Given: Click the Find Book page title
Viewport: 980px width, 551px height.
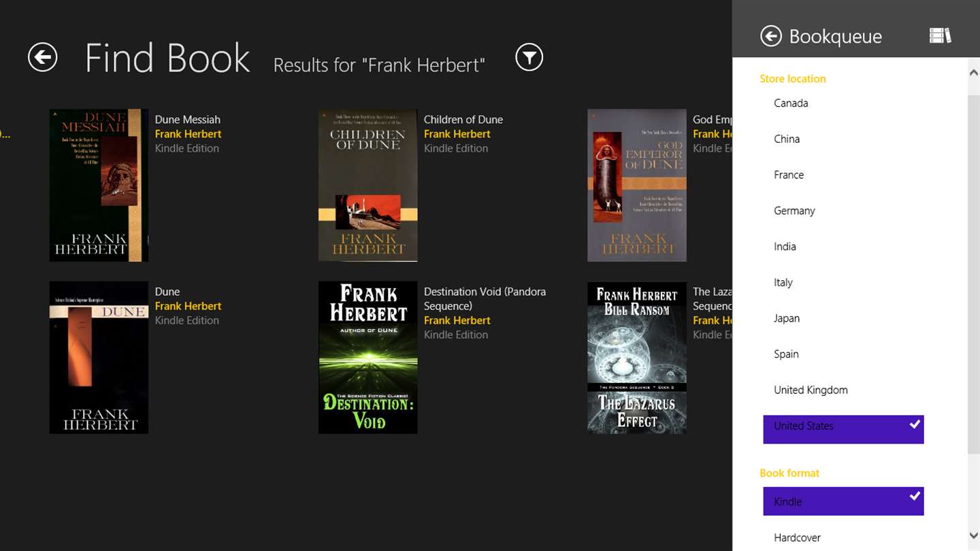Looking at the screenshot, I should tap(167, 58).
